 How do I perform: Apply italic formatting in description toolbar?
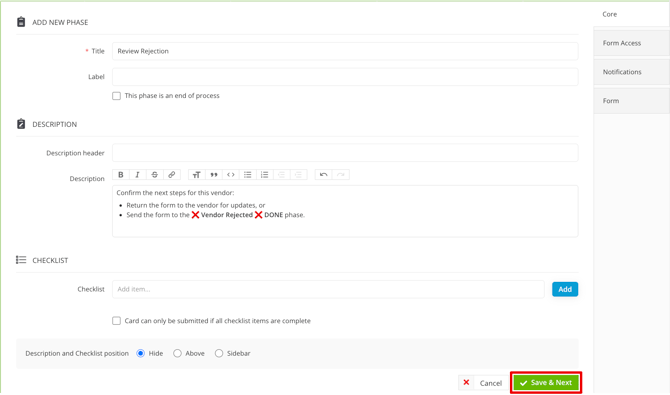138,174
